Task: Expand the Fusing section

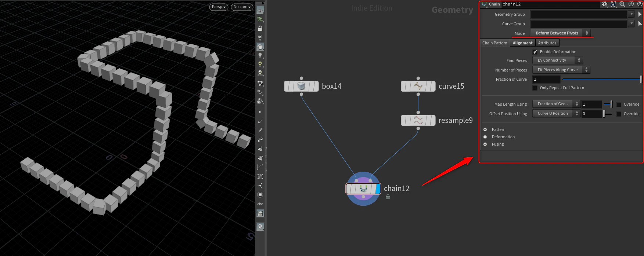Action: (x=485, y=144)
